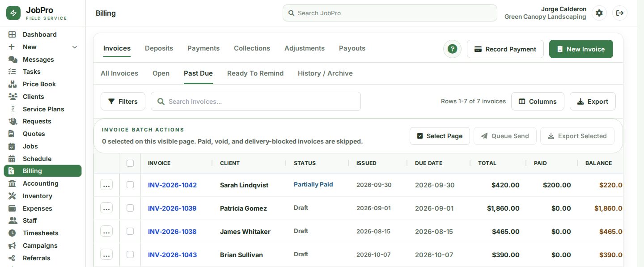This screenshot has height=267, width=644.
Task: Open Expenses in the sidebar
Action: tap(43, 208)
